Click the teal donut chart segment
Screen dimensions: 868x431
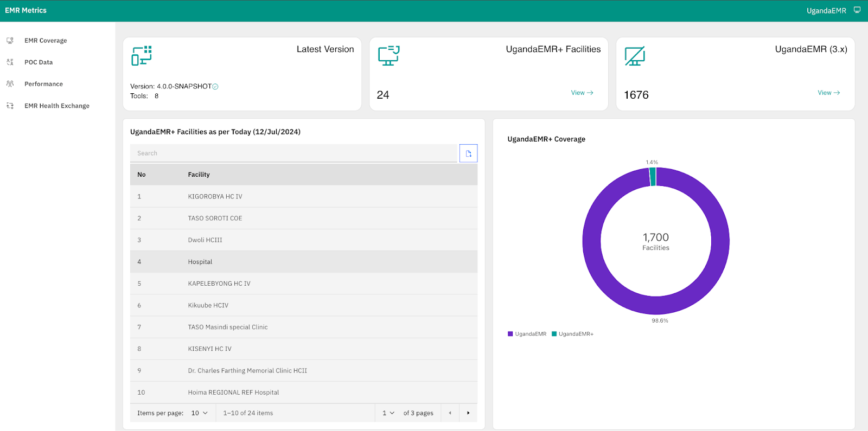click(x=653, y=177)
